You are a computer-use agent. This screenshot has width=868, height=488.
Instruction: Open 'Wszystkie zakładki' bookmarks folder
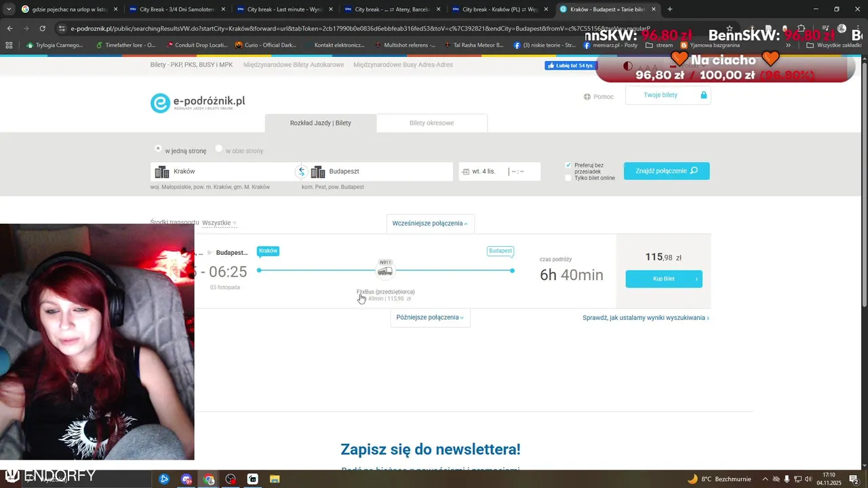[x=834, y=45]
